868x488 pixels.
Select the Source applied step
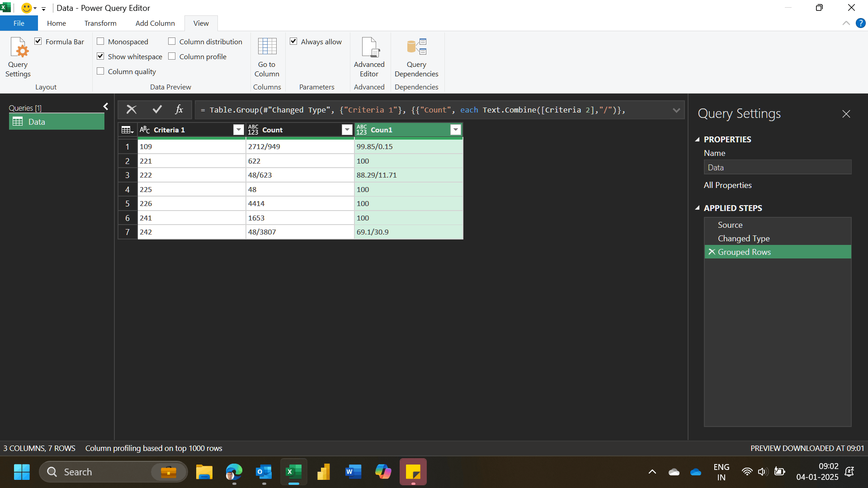(778, 225)
